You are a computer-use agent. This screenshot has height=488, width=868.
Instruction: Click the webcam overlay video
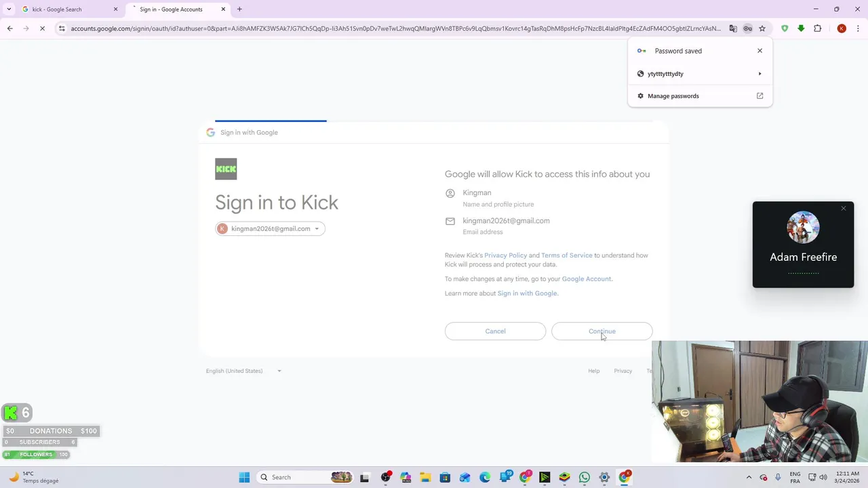(x=759, y=401)
